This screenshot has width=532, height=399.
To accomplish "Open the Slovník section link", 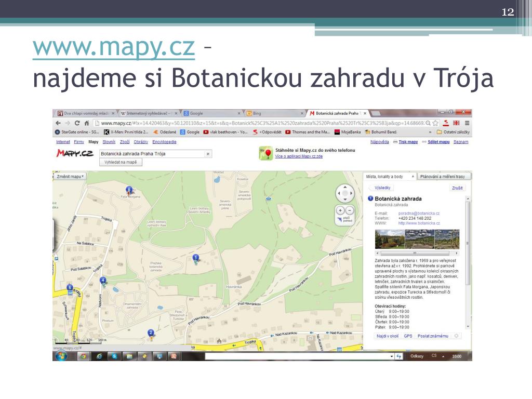I will tap(109, 142).
